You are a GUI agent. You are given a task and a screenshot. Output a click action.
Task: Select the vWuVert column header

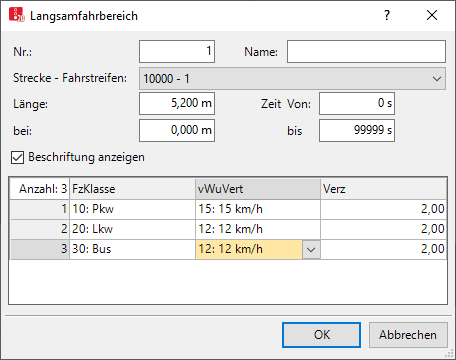click(x=258, y=189)
